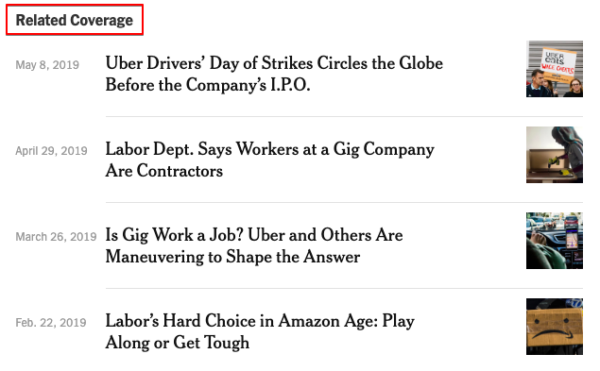Click the worker assembling furniture thumbnail
This screenshot has height=371, width=600.
coord(554,155)
